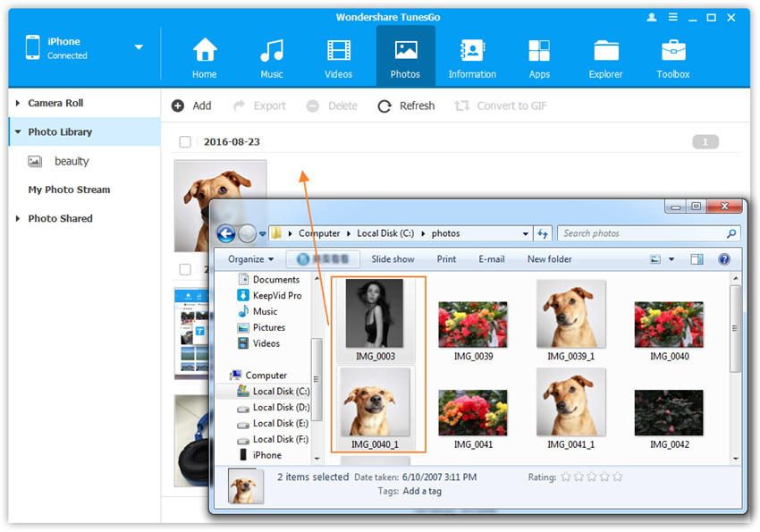Click the Add photos button
This screenshot has width=760, height=532.
(x=191, y=106)
